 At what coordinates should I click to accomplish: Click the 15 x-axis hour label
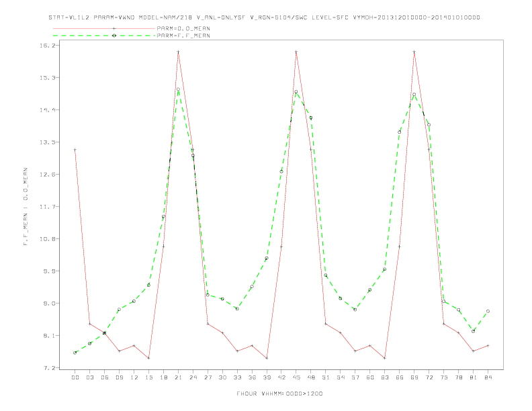pos(148,377)
